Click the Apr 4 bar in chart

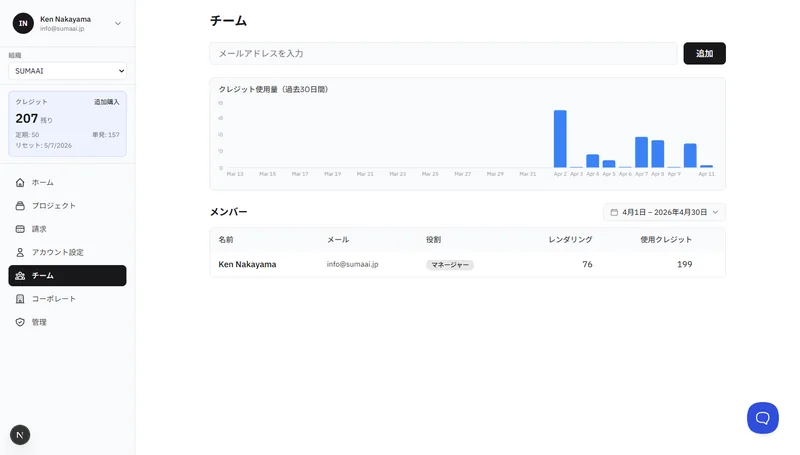tap(592, 161)
